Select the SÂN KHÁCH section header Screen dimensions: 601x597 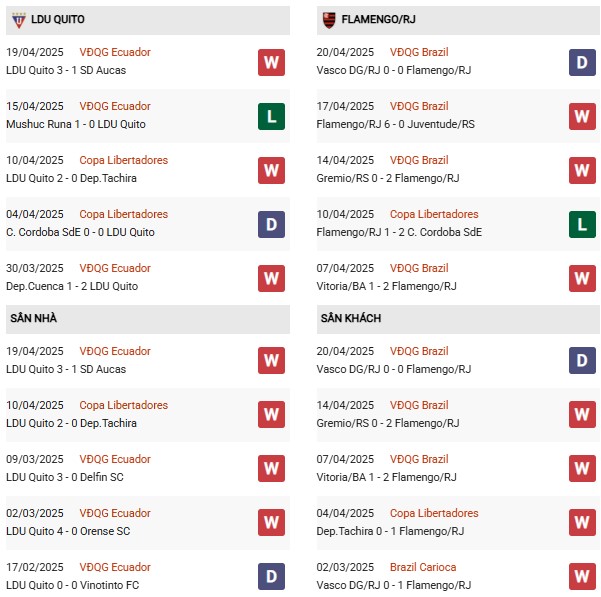[x=351, y=318]
